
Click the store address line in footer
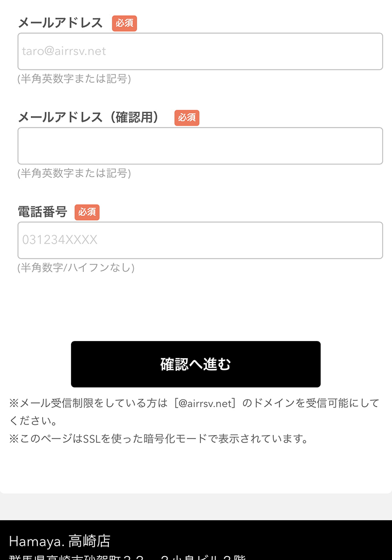127,557
